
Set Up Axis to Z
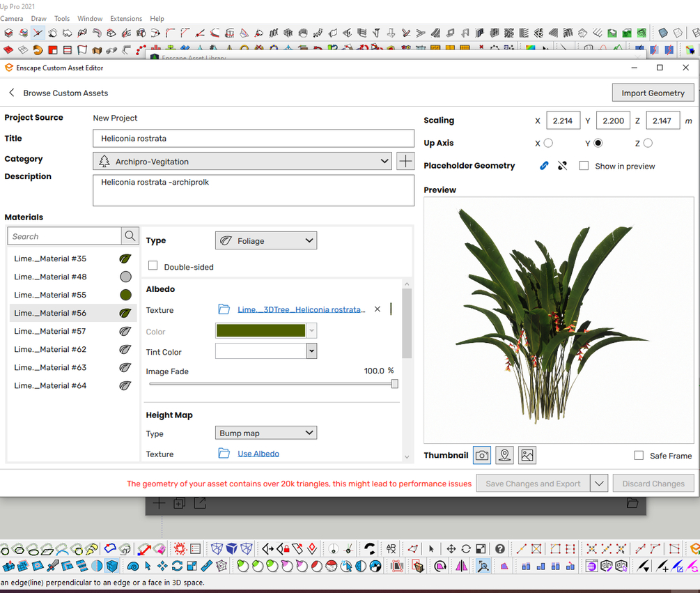[648, 143]
